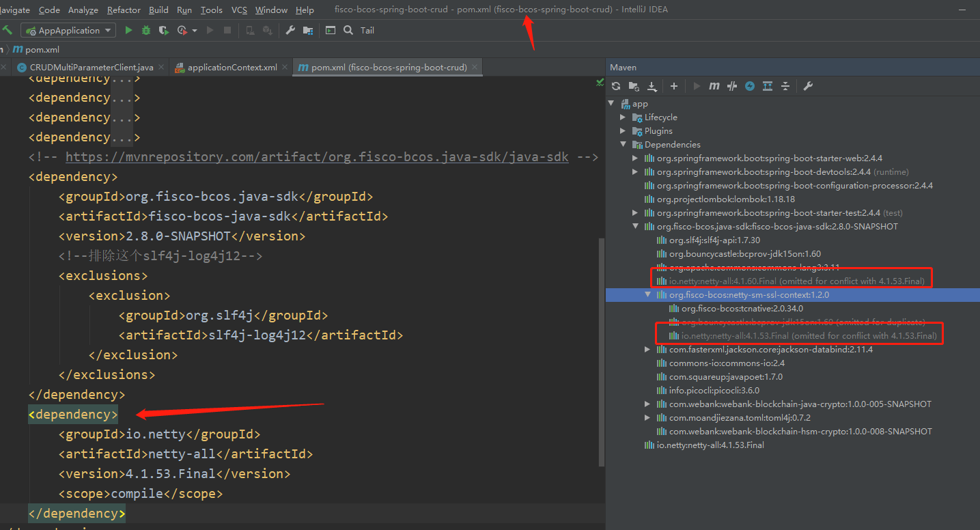Execute Maven goal with the m icon
The image size is (980, 530).
click(x=714, y=86)
